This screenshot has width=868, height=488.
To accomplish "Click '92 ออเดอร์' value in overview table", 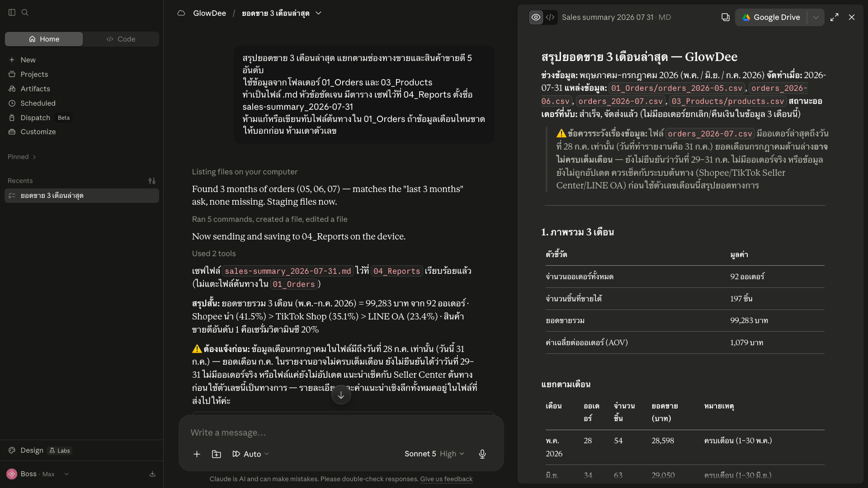I will [x=747, y=277].
